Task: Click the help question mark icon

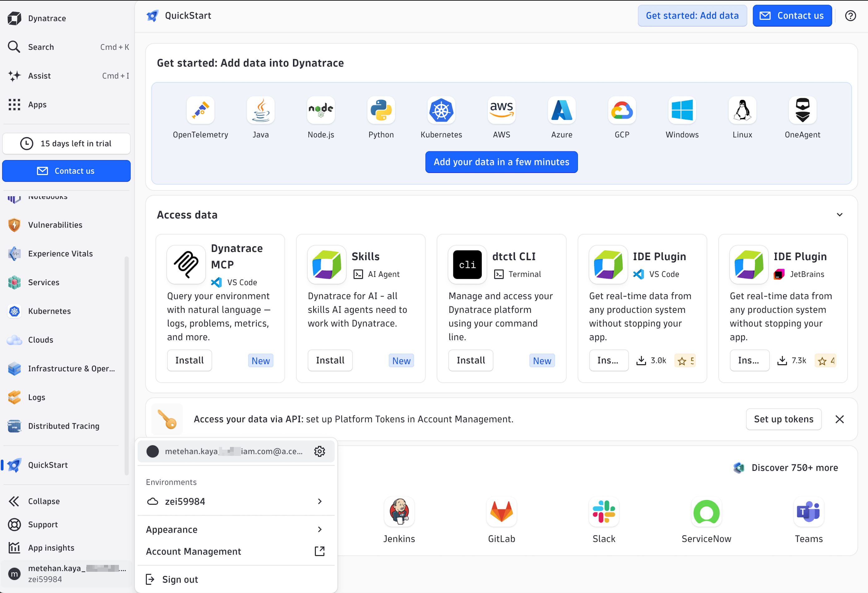Action: 850,16
